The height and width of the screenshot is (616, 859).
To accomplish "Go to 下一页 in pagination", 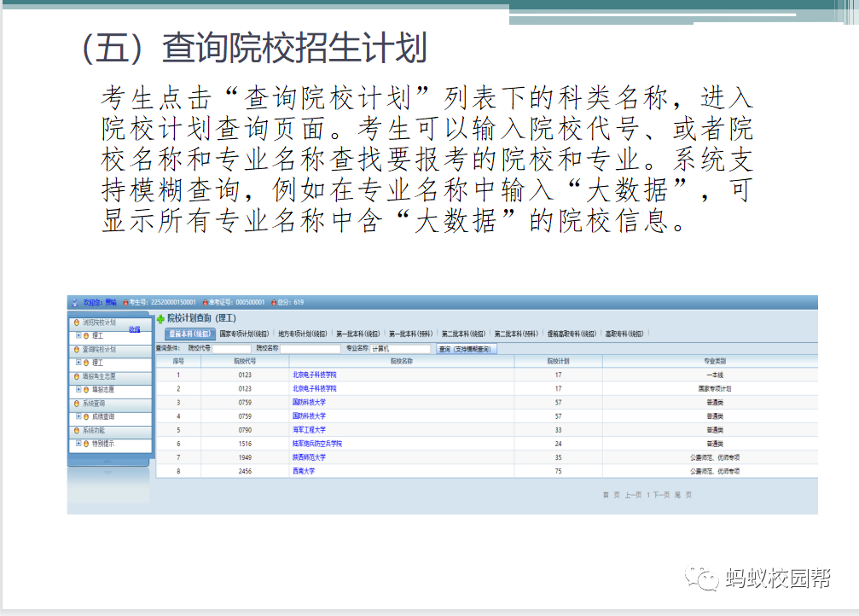I will point(660,495).
